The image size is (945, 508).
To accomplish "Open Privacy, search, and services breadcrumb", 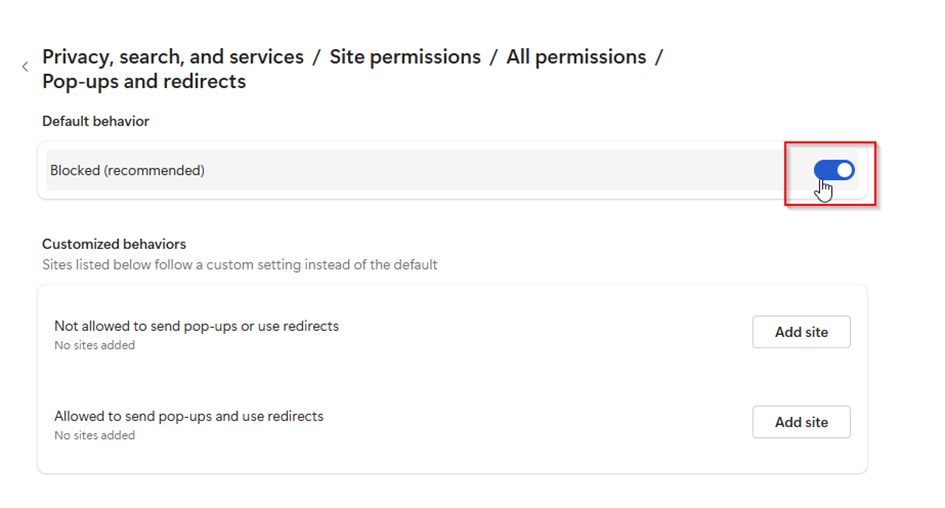I will pos(172,57).
